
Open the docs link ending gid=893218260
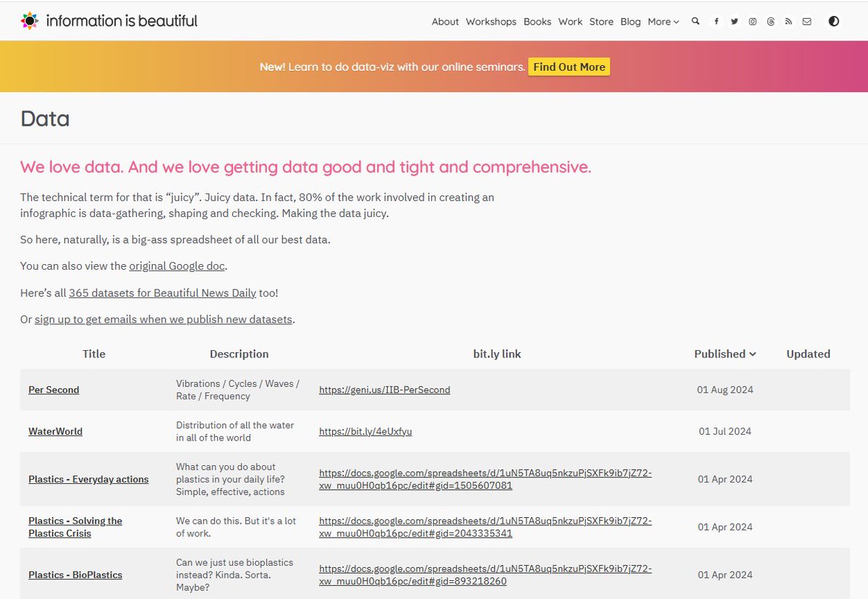(485, 575)
